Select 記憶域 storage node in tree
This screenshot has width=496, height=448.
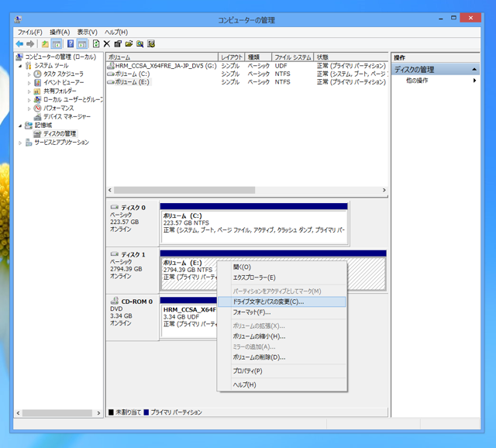click(x=43, y=126)
